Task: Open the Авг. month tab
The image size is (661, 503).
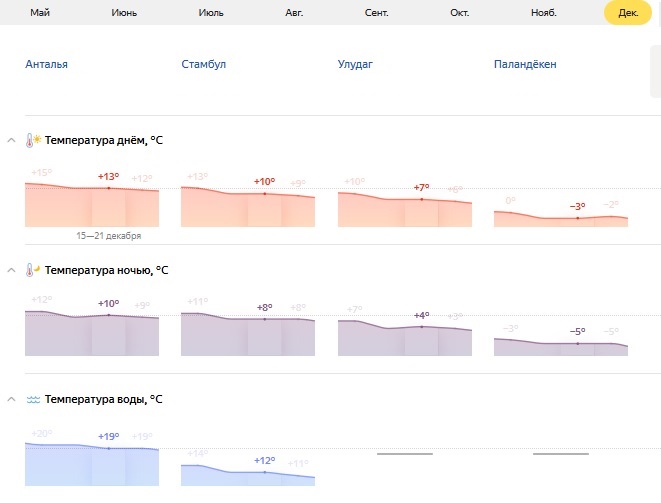Action: (294, 13)
